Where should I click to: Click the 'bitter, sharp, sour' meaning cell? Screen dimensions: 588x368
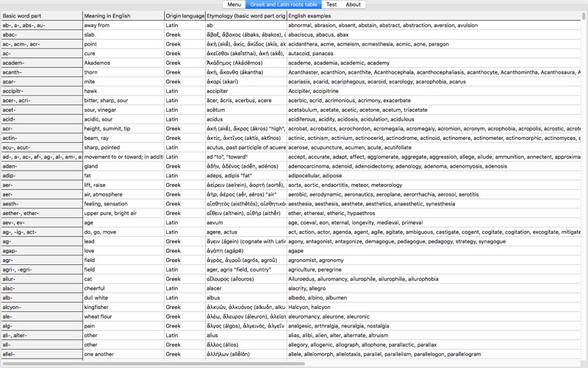(123, 100)
